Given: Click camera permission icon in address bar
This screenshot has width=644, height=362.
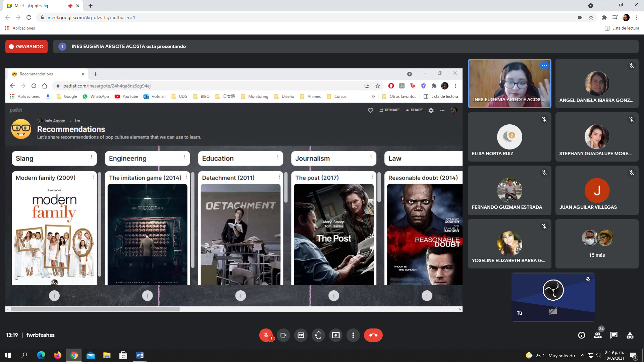Looking at the screenshot, I should 580,17.
